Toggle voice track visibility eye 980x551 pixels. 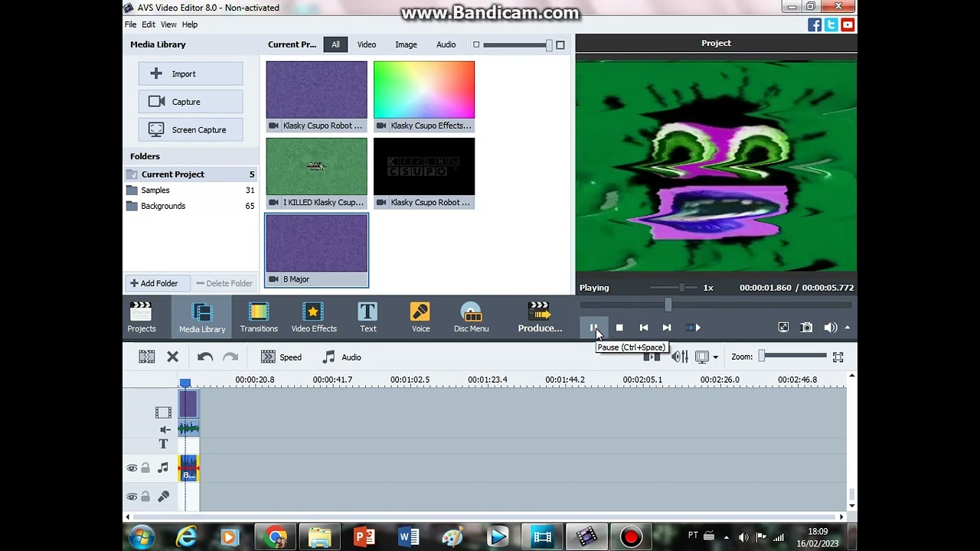tap(132, 497)
